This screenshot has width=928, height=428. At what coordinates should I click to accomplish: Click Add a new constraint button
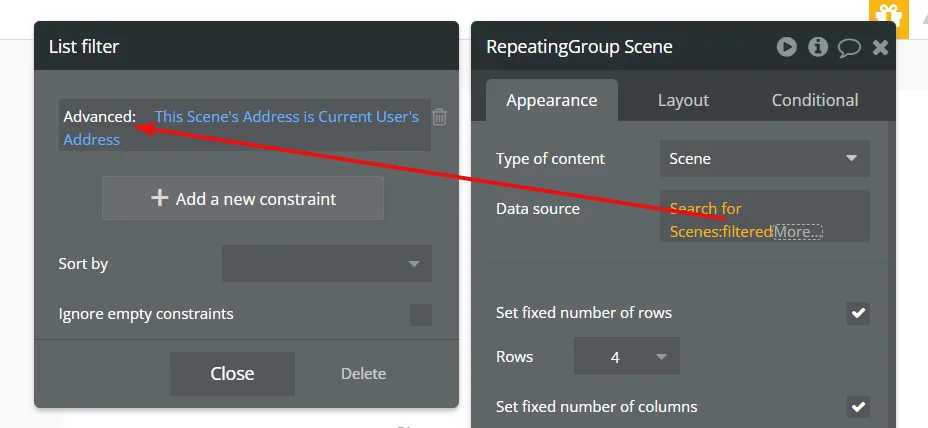pyautogui.click(x=243, y=198)
